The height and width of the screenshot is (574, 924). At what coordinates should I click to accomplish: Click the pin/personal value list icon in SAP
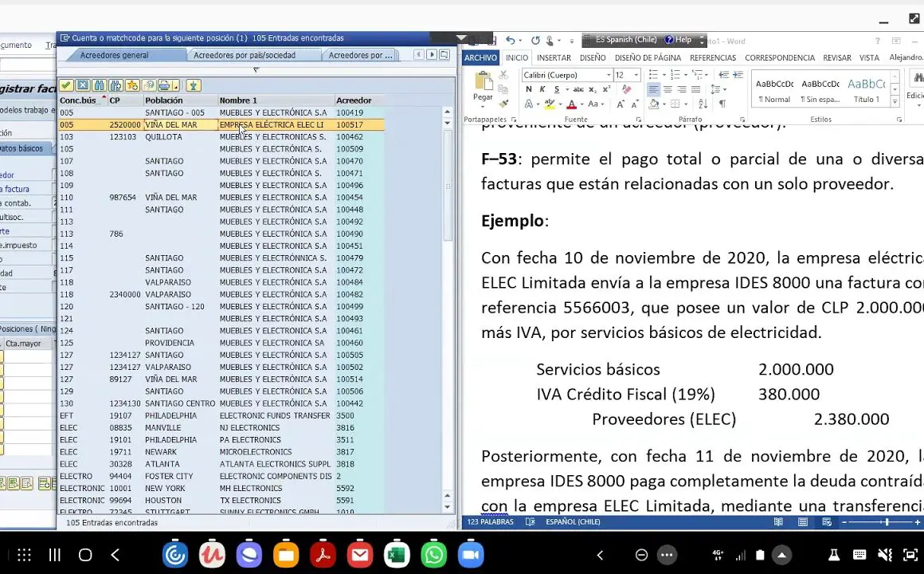pyautogui.click(x=193, y=85)
